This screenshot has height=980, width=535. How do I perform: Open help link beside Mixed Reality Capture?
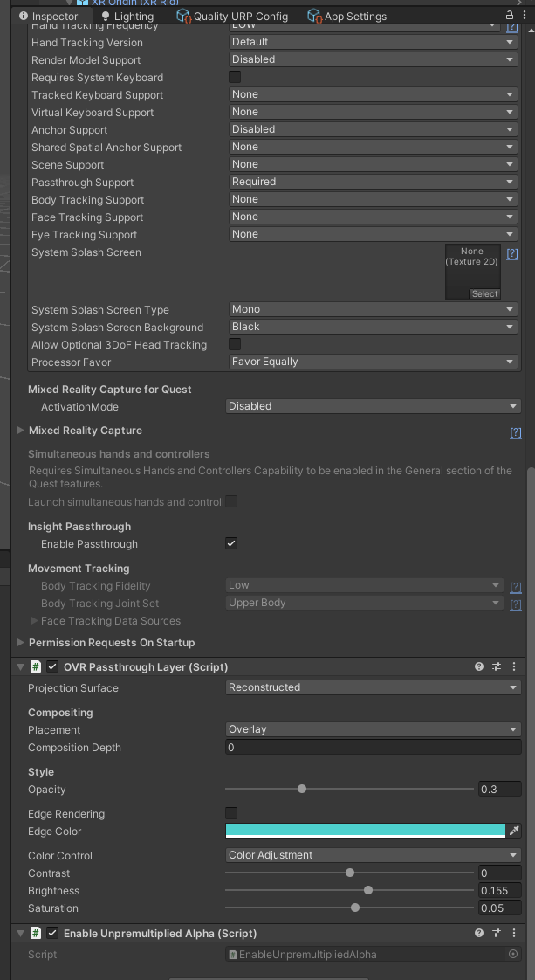pos(515,432)
